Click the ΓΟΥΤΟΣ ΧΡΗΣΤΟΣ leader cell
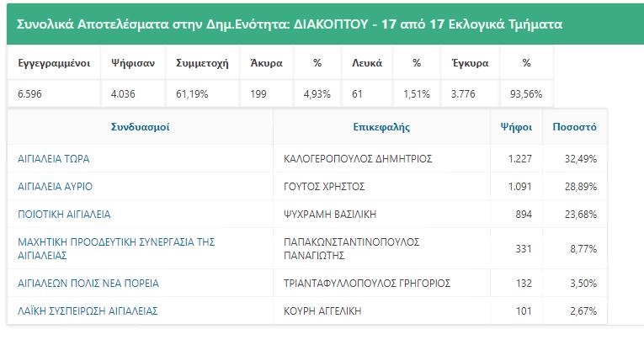The height and width of the screenshot is (345, 644). coord(381,187)
